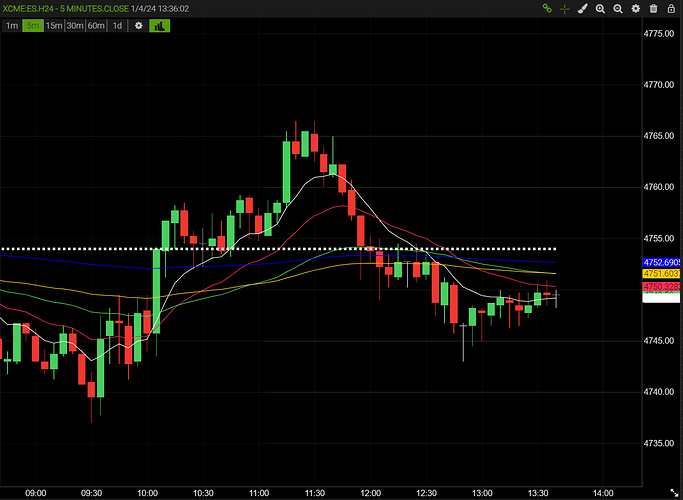Toggle the green bar-chart indicator icon
683x500 pixels.
159,26
